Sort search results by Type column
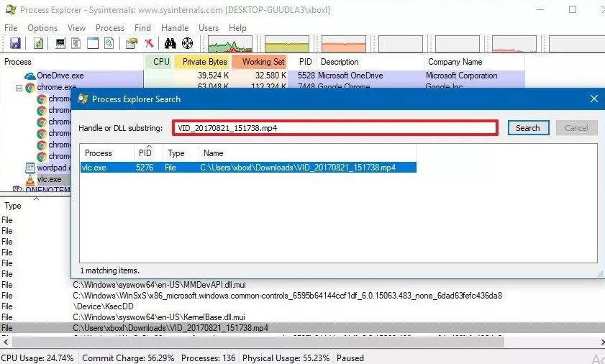Screen dimensions: 605x364 [181, 153]
